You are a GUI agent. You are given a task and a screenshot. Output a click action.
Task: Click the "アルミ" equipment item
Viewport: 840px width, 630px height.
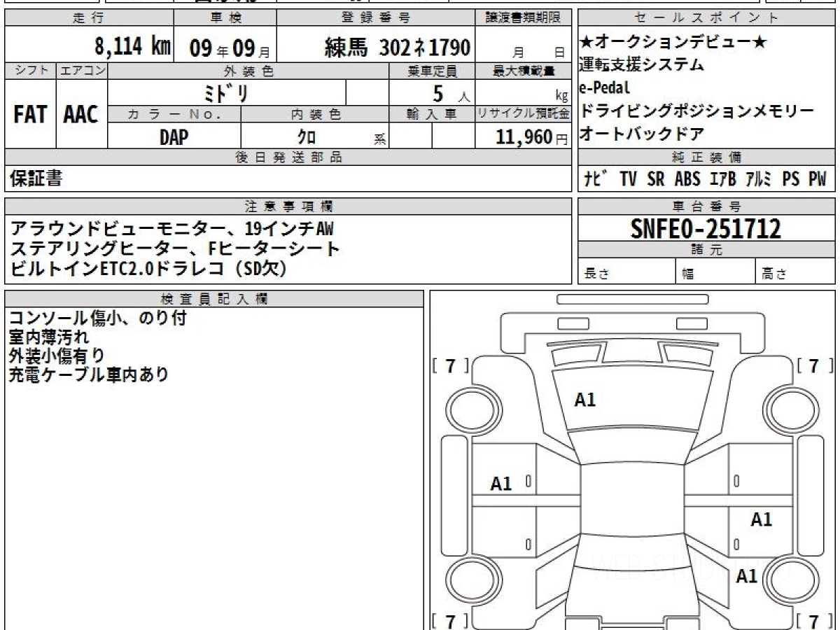click(759, 179)
